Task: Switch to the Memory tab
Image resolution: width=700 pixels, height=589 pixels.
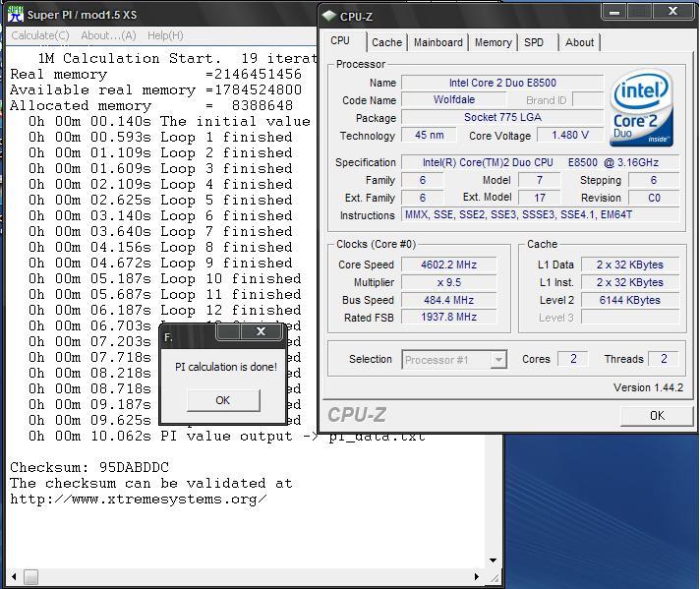Action: tap(493, 42)
